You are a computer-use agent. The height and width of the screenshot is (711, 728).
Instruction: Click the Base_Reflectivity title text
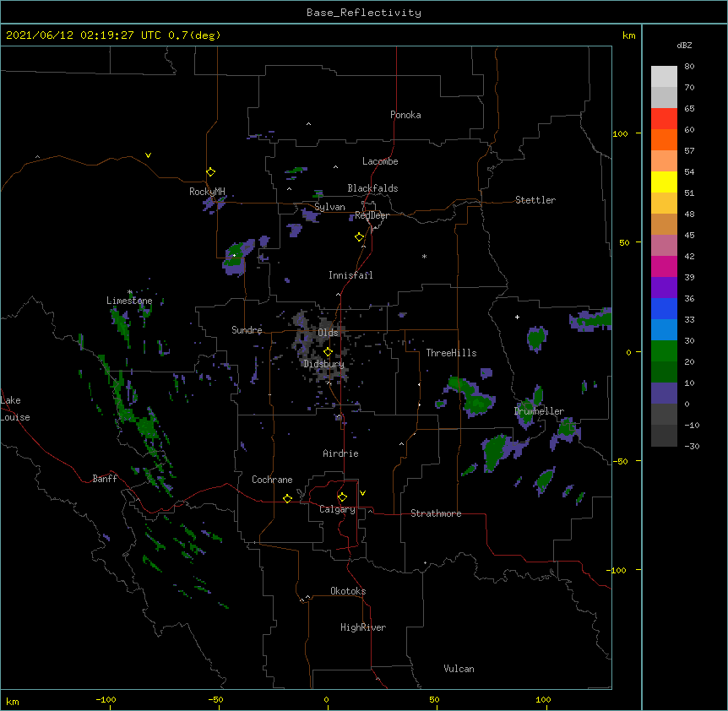point(363,13)
